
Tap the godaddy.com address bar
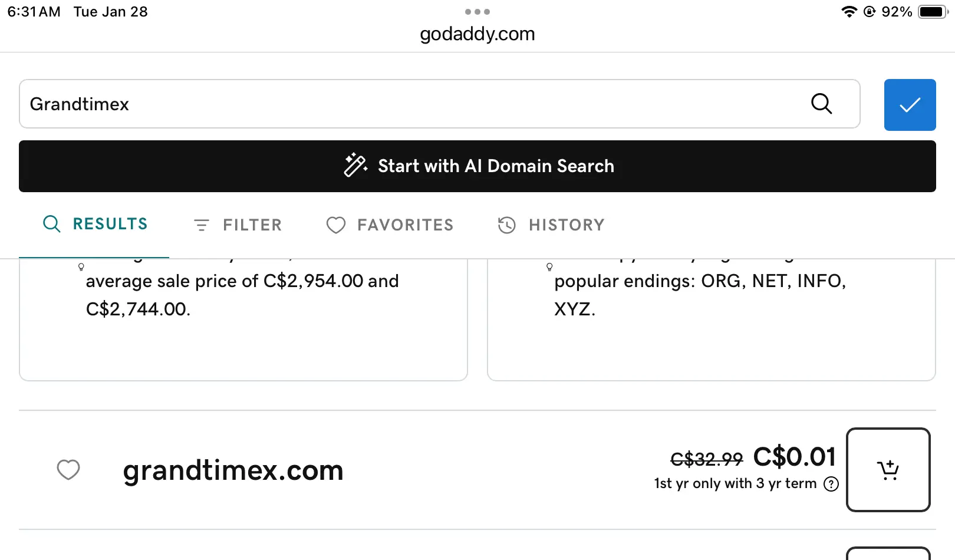pyautogui.click(x=477, y=34)
